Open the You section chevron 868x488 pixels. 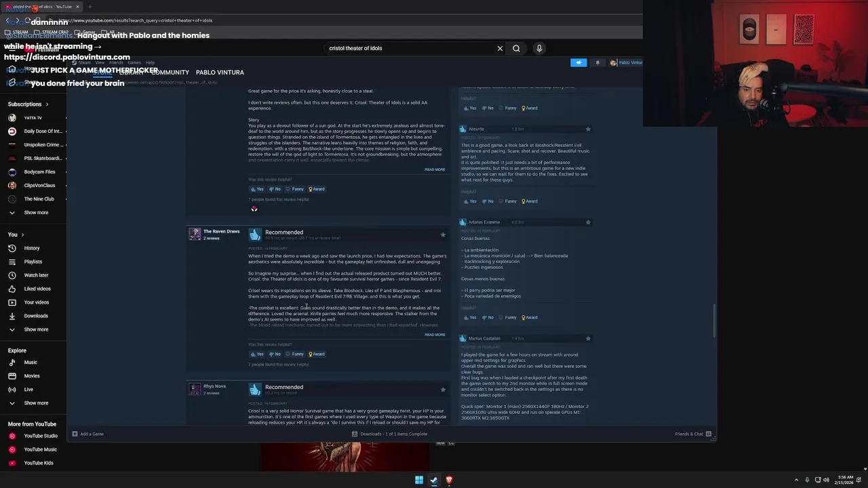(x=22, y=235)
